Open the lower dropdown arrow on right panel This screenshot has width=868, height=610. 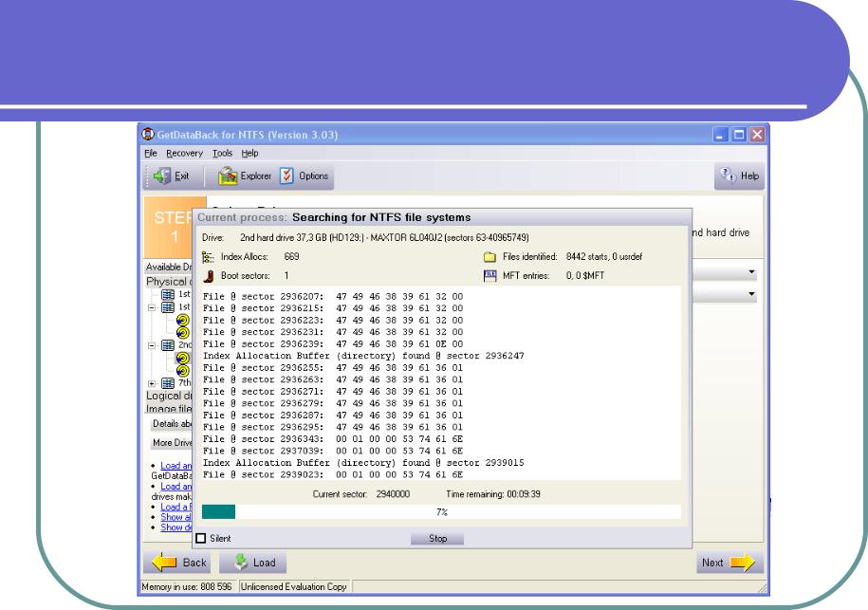coord(751,294)
